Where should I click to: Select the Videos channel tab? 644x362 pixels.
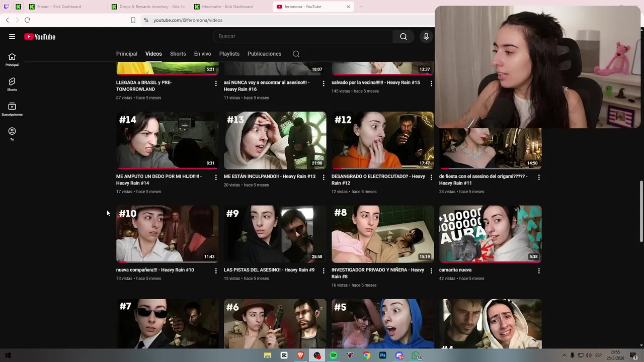tap(153, 54)
